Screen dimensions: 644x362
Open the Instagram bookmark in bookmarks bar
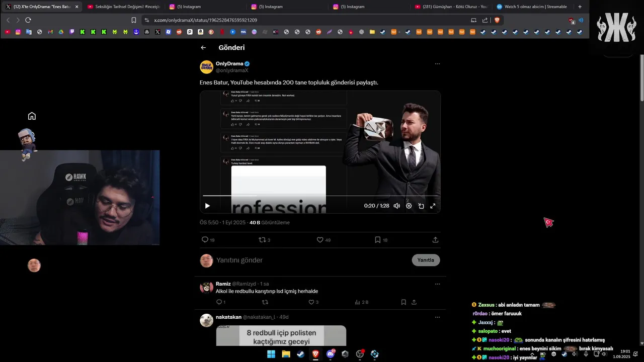pyautogui.click(x=18, y=32)
